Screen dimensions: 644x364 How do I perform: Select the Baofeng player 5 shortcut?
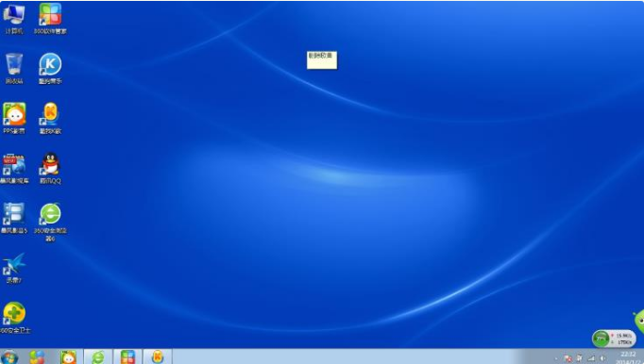(14, 218)
